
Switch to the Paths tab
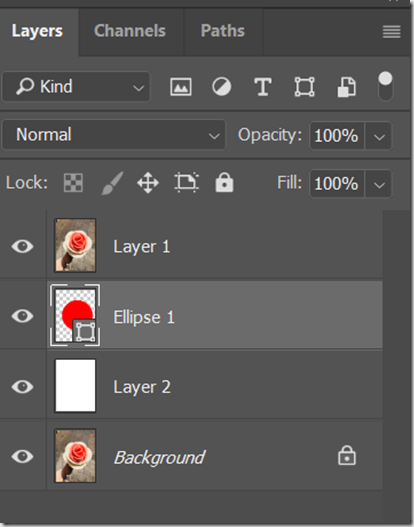[223, 31]
